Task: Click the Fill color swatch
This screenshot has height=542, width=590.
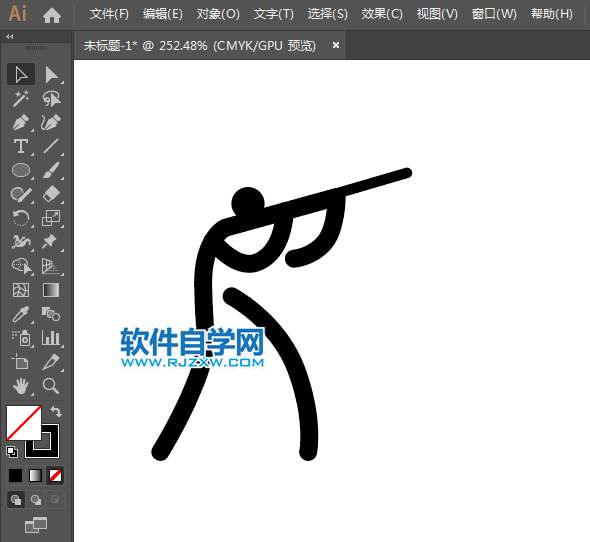Action: (24, 422)
